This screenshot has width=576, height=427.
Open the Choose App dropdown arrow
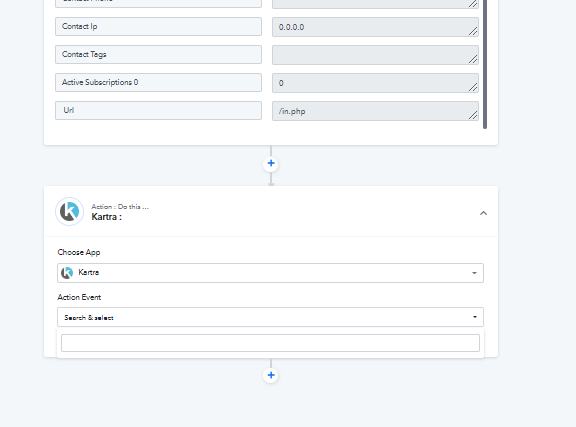(474, 273)
